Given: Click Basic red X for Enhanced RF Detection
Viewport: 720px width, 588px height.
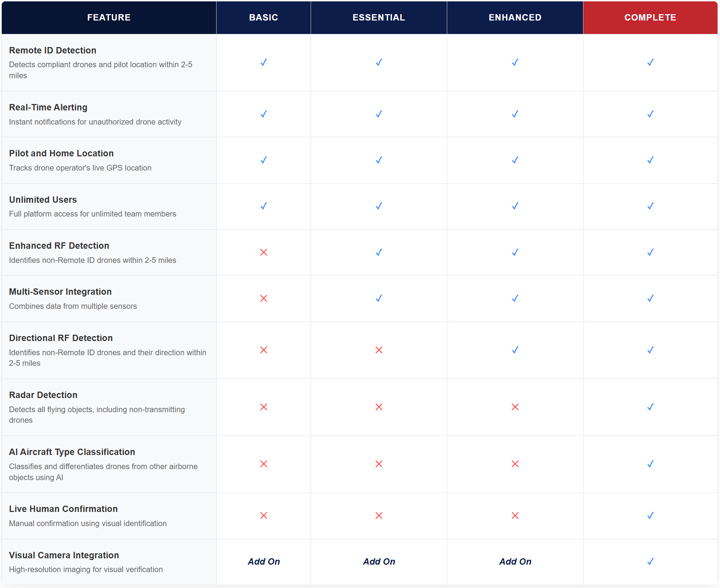Looking at the screenshot, I should pyautogui.click(x=264, y=252).
